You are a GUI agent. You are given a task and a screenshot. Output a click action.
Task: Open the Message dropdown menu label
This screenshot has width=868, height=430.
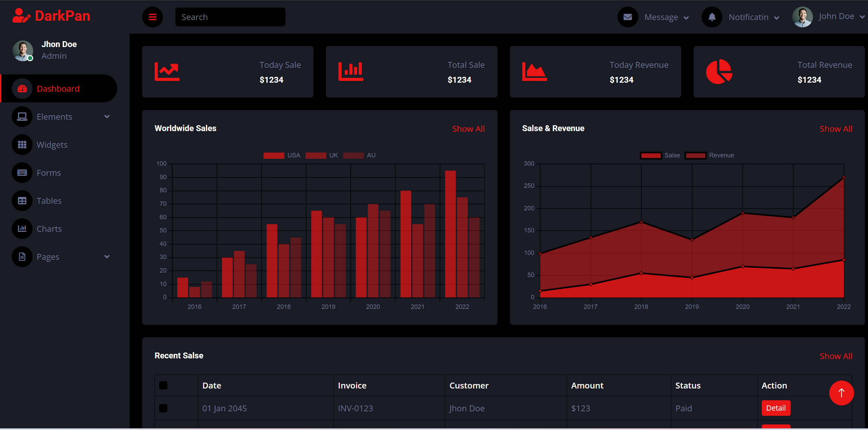pyautogui.click(x=666, y=17)
